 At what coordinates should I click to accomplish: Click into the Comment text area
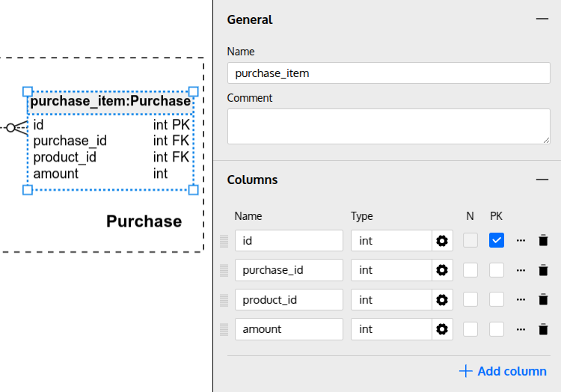[x=388, y=126]
